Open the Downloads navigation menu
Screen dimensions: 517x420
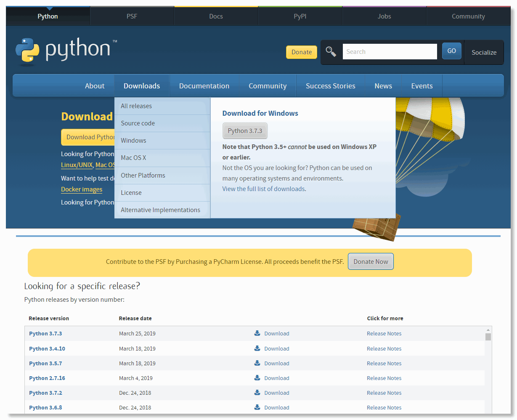pyautogui.click(x=142, y=86)
